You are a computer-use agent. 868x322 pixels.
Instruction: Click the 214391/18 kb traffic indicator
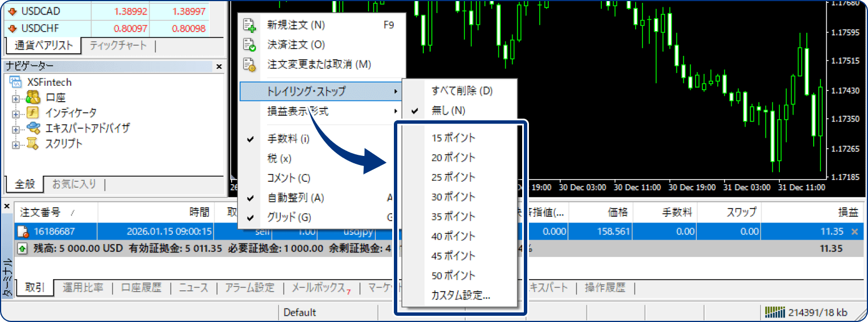[x=817, y=312]
